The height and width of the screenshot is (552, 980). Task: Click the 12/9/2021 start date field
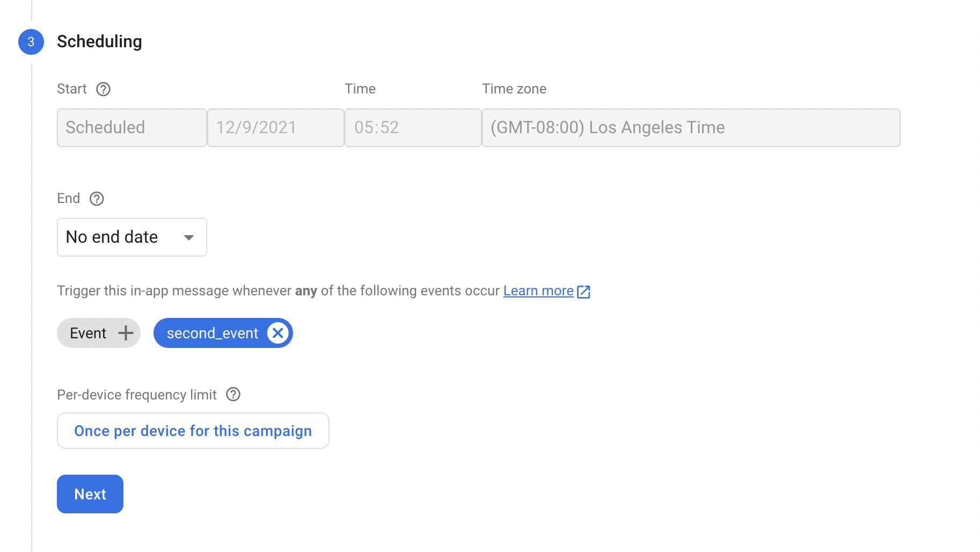tap(275, 128)
